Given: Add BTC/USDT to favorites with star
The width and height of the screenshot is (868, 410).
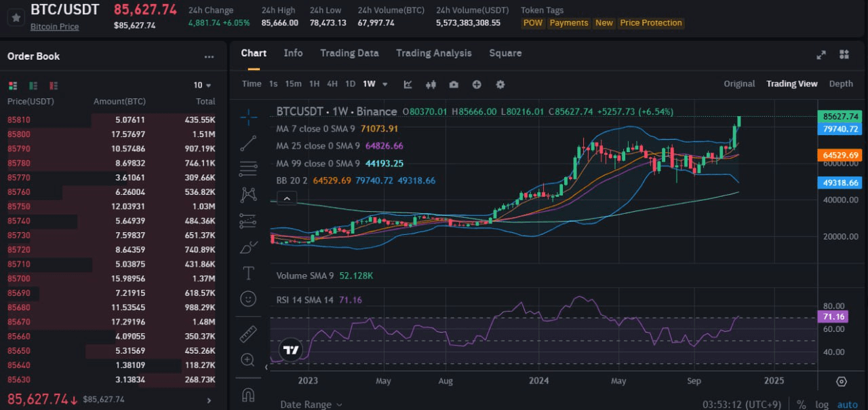Looking at the screenshot, I should 16,17.
